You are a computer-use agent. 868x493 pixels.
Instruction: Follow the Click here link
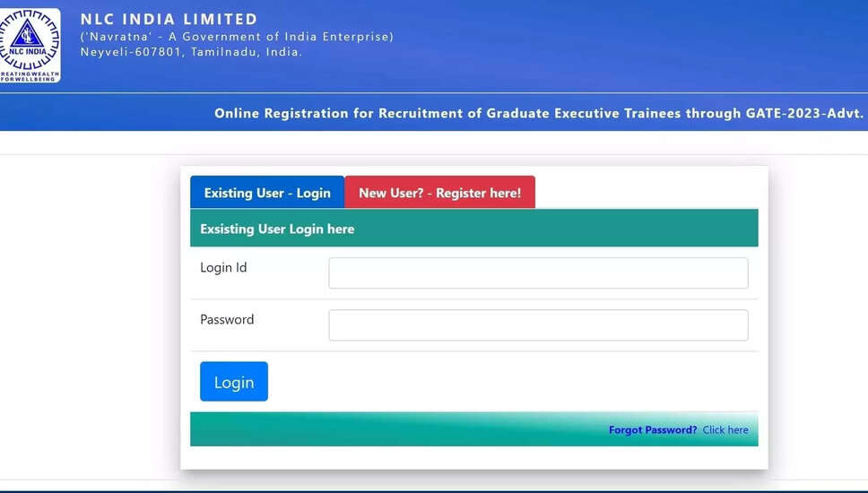(x=725, y=430)
